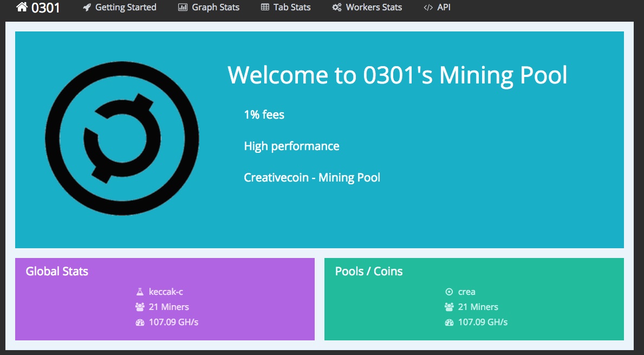Click the miners group icon in Global Stats
Image resolution: width=644 pixels, height=355 pixels.
coord(140,307)
